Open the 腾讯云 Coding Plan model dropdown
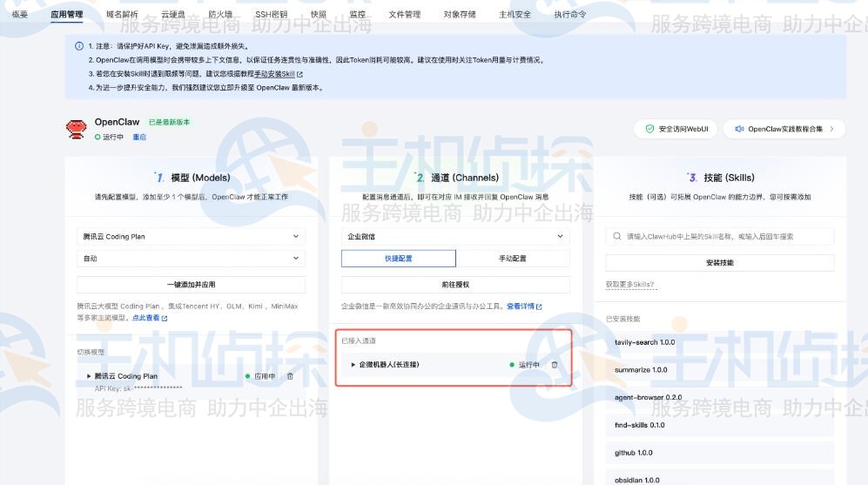This screenshot has width=868, height=485. 191,237
